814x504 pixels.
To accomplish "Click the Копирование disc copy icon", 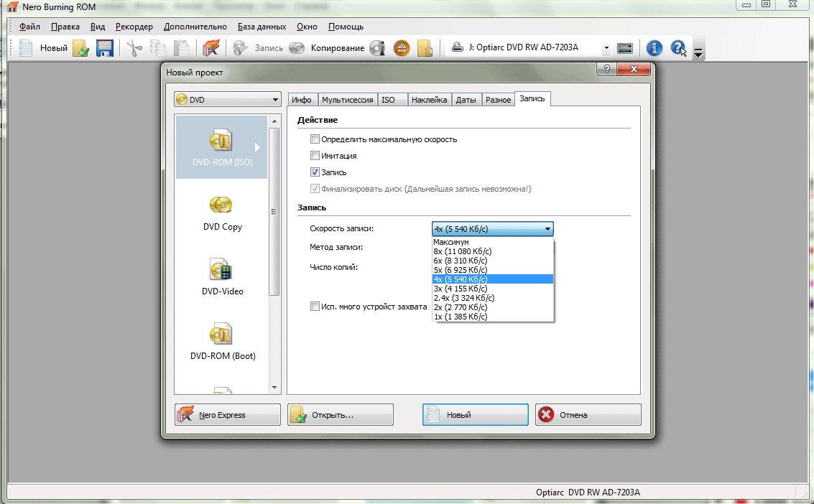I will pos(297,47).
